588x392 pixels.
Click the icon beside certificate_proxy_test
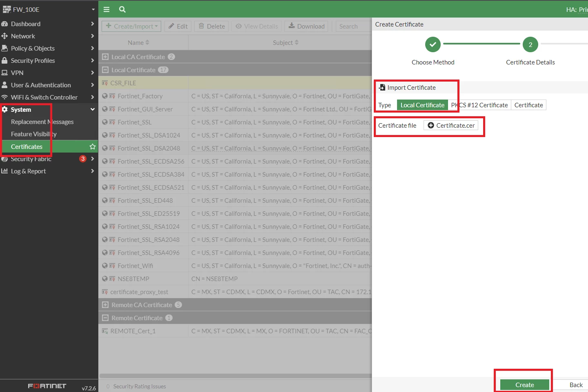tap(105, 292)
